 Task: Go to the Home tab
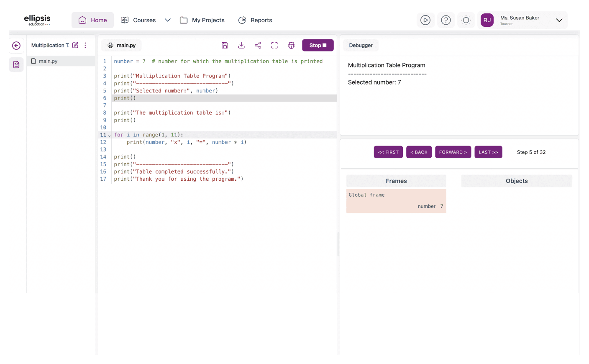tap(92, 20)
